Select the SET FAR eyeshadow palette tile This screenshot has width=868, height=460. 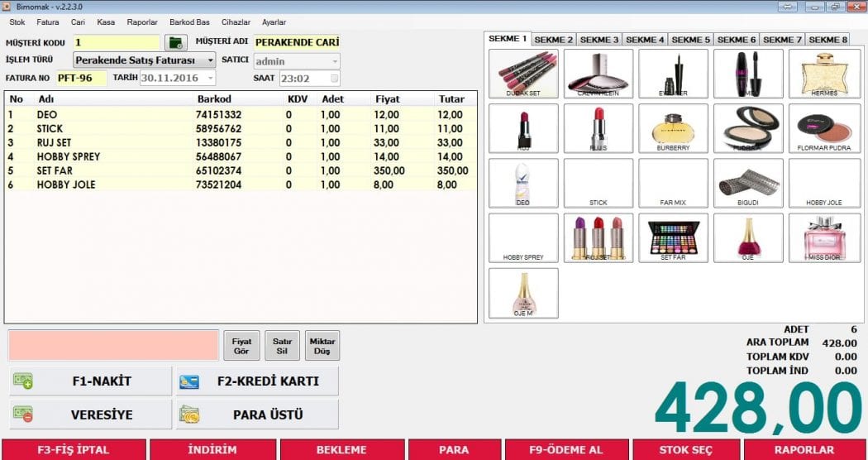click(673, 238)
